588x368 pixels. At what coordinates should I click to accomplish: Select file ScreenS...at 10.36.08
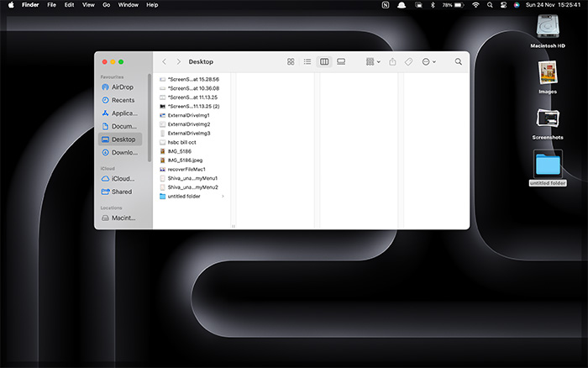tap(192, 88)
